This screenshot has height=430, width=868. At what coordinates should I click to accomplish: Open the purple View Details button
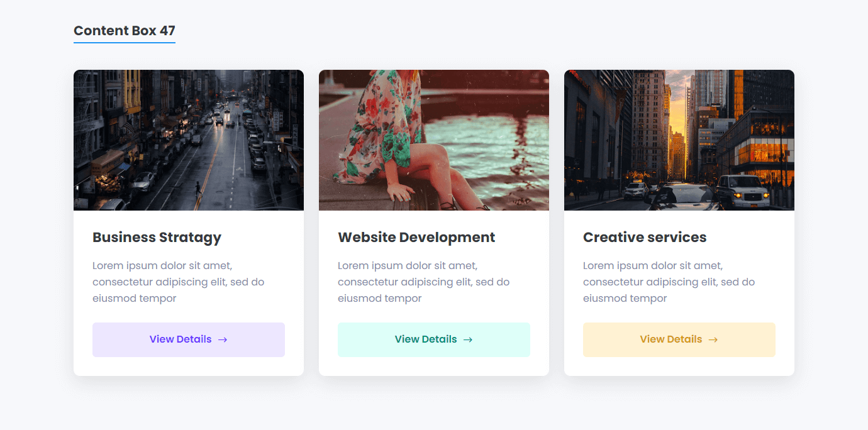(x=189, y=339)
